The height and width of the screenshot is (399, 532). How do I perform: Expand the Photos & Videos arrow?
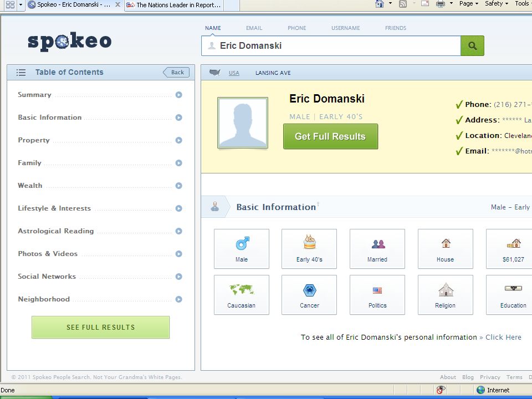179,254
